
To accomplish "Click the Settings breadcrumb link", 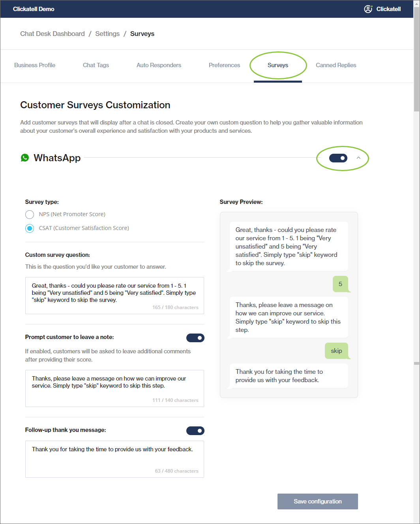I will pyautogui.click(x=107, y=34).
